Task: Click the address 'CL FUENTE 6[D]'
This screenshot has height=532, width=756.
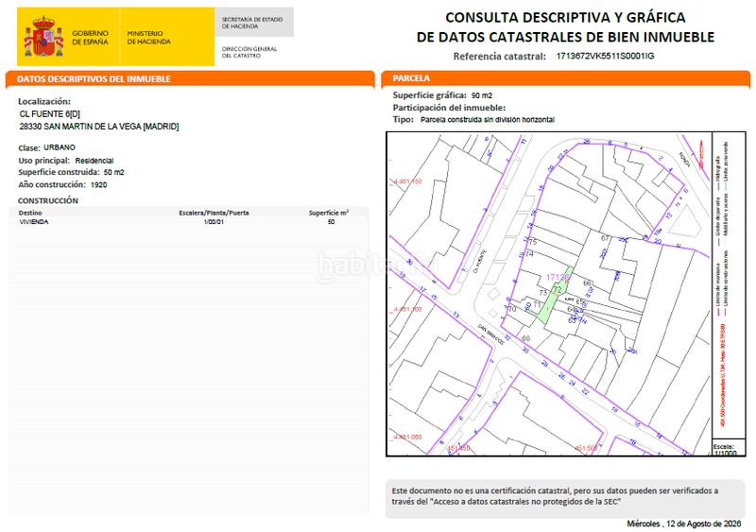Action: (x=50, y=113)
